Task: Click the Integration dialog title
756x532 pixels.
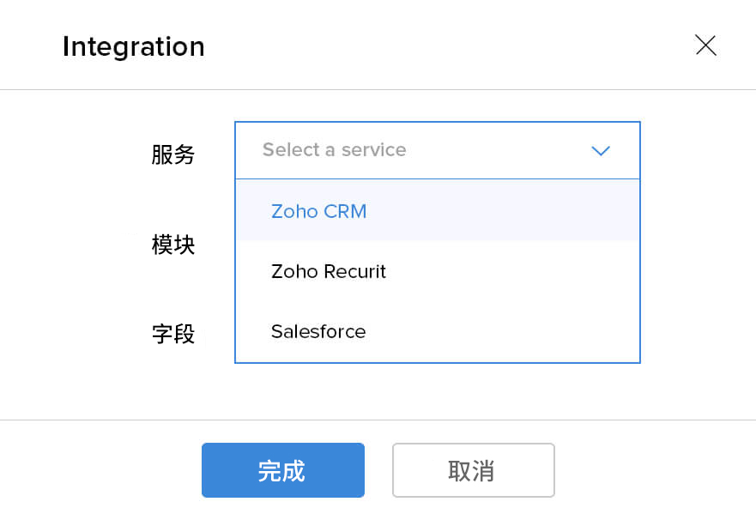Action: 134,46
